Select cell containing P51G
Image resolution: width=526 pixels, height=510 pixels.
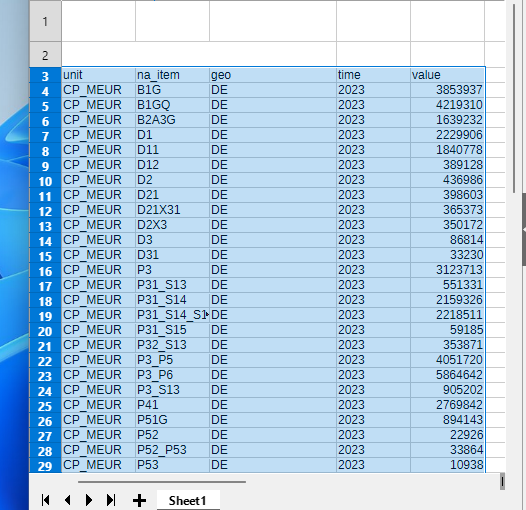tap(172, 420)
